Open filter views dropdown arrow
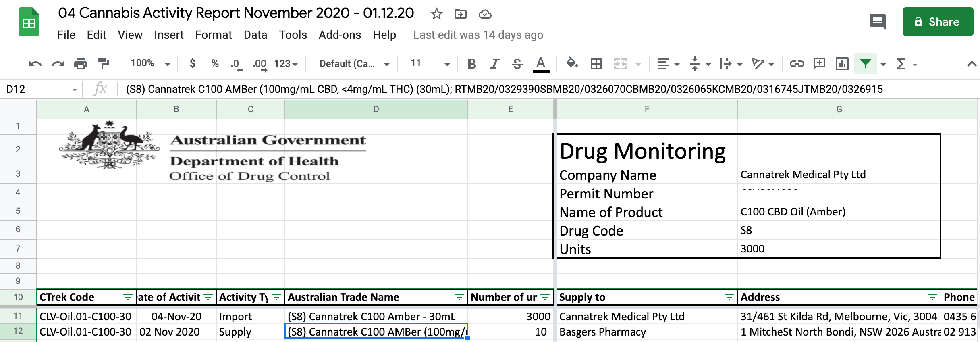This screenshot has height=342, width=980. pos(883,64)
